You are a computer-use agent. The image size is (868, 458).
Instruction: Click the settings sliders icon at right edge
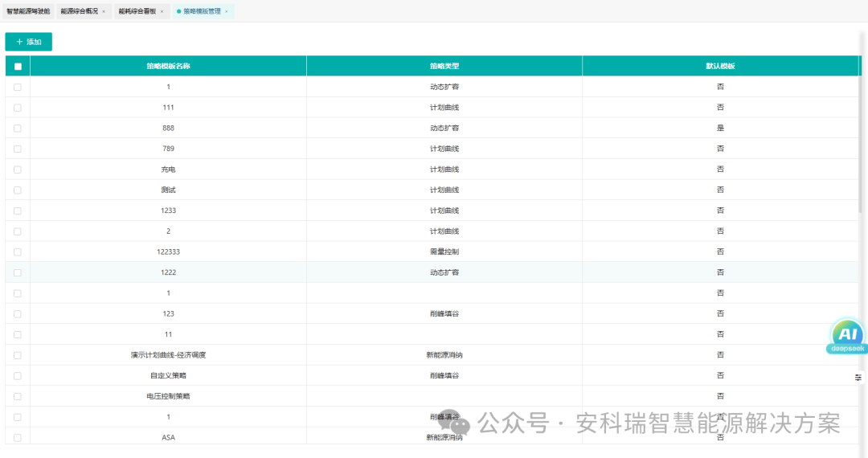(x=858, y=377)
